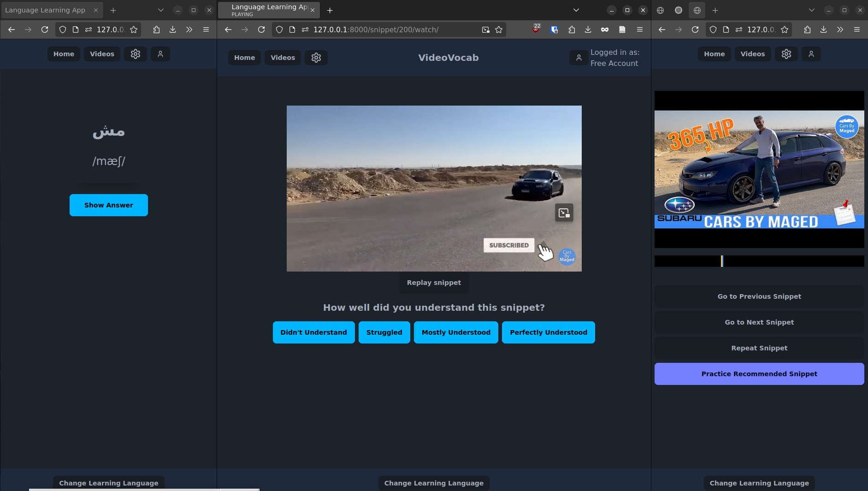Open settings gear in middle window navbar
This screenshot has width=868, height=491.
(316, 58)
